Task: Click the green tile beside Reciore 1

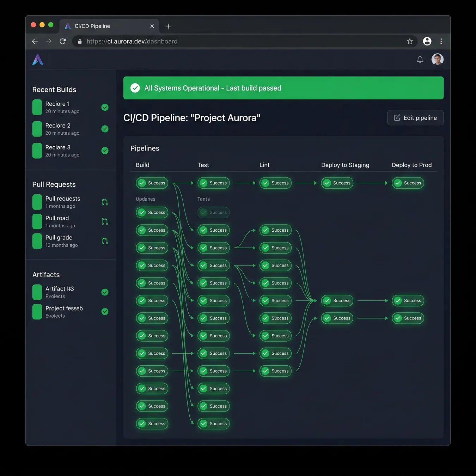Action: [37, 107]
